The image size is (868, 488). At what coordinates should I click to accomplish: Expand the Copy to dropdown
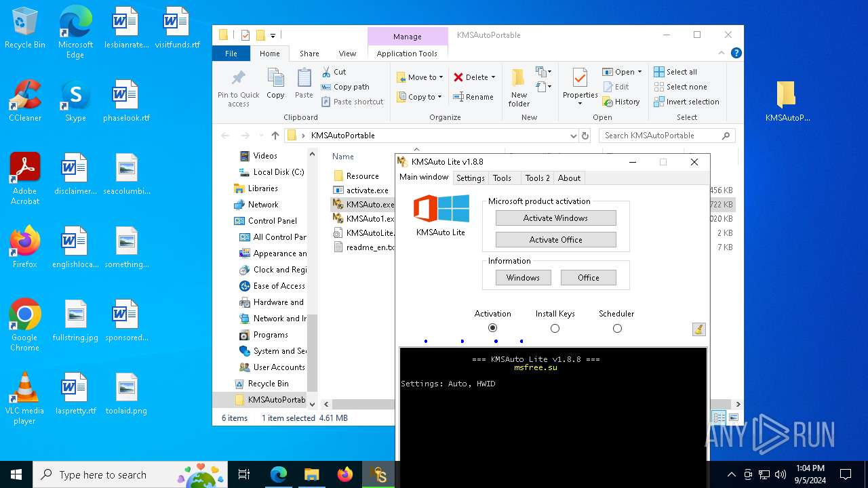click(x=439, y=97)
